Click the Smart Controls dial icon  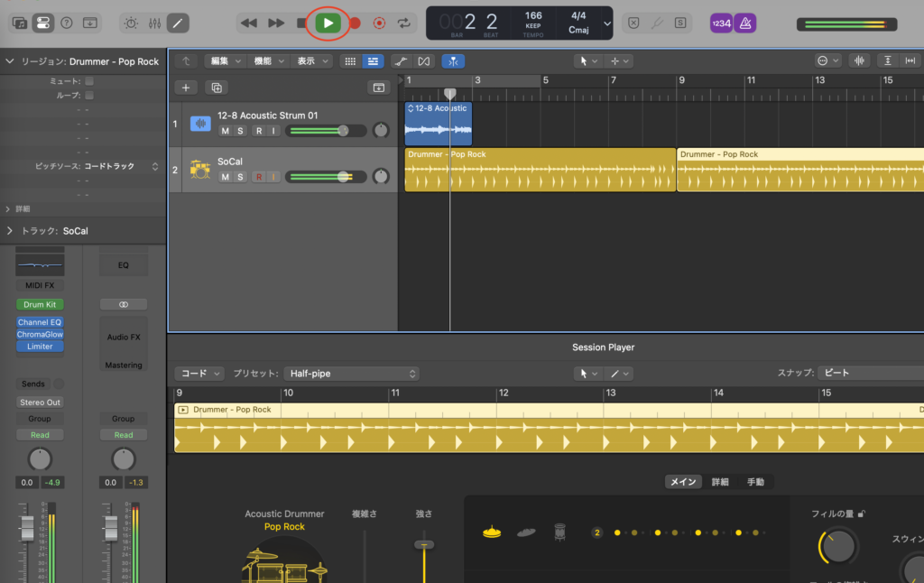click(131, 23)
